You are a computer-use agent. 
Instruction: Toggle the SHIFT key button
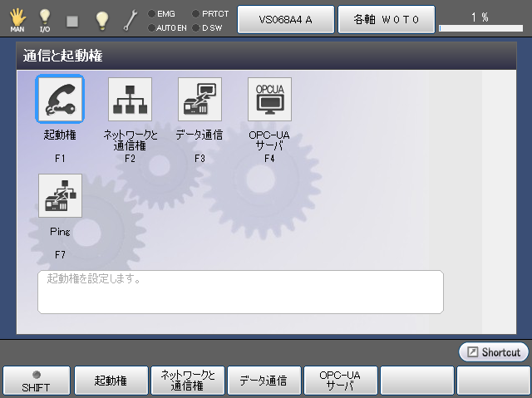36,381
